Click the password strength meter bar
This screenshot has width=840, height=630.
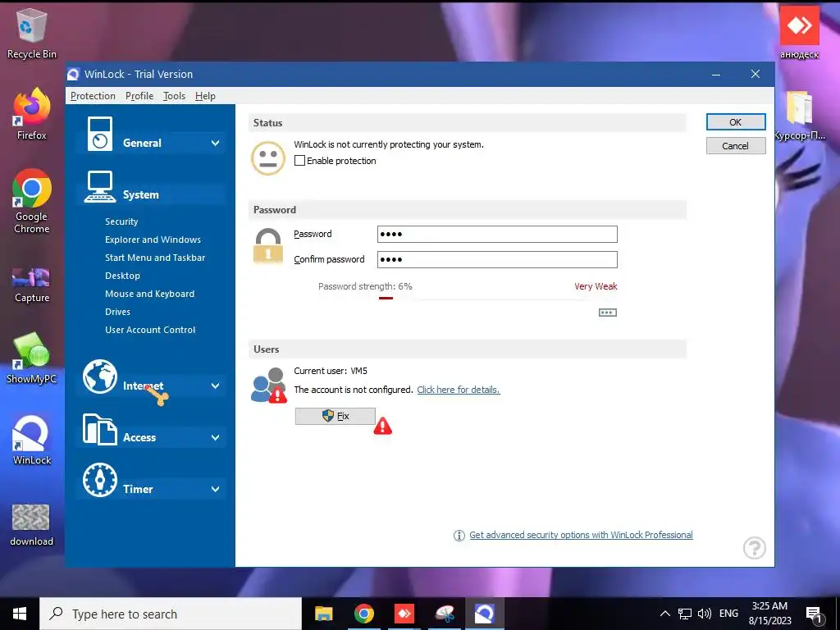[x=498, y=299]
